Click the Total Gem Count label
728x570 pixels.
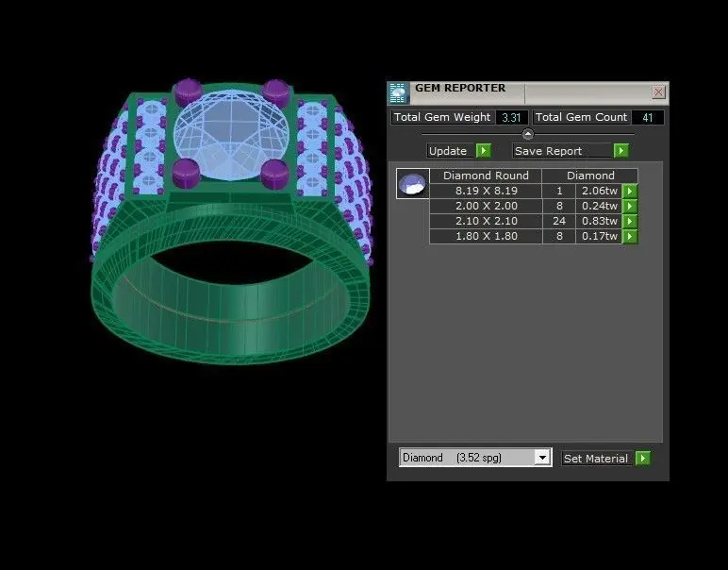(x=581, y=117)
